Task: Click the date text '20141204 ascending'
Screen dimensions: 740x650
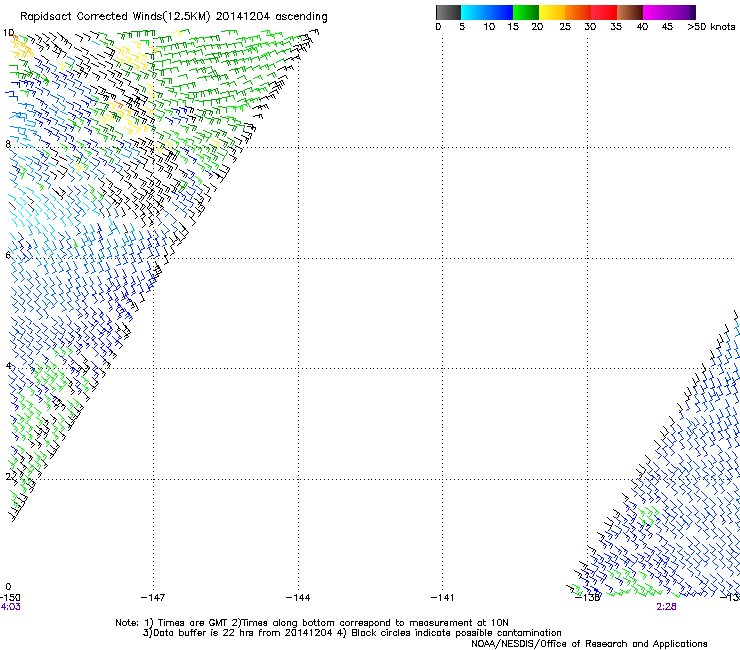Action: point(272,17)
